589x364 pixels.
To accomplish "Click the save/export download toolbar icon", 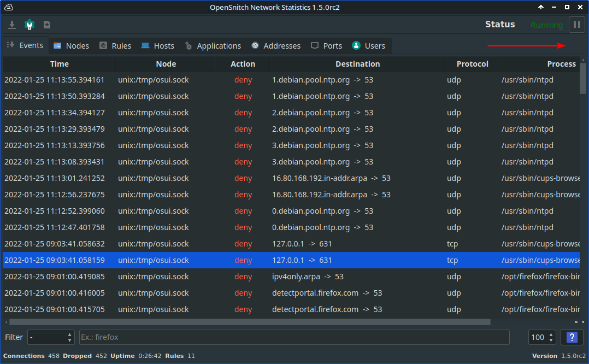I will coord(12,25).
